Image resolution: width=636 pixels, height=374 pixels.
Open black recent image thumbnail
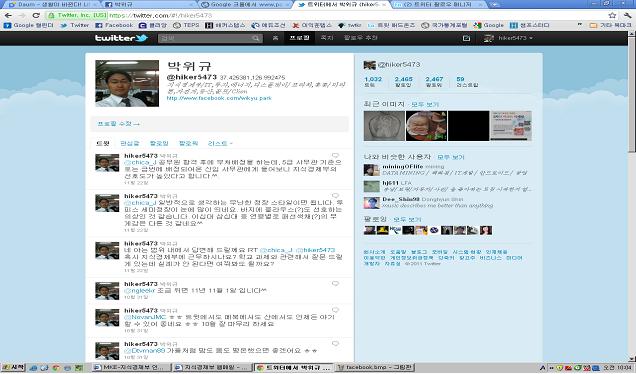(468, 126)
